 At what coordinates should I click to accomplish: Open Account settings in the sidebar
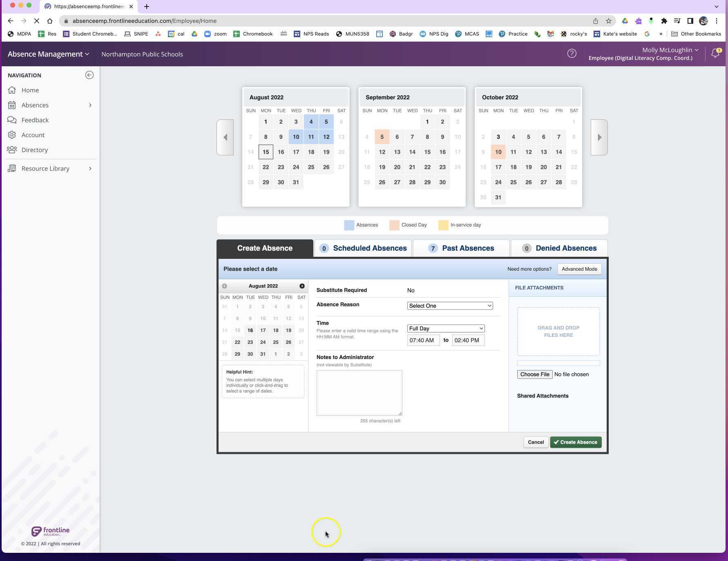coord(33,135)
